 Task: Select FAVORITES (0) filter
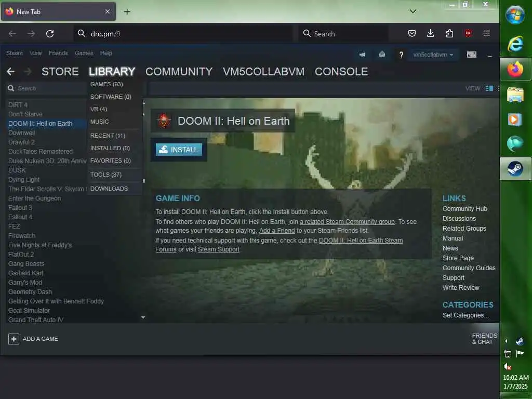[111, 161]
